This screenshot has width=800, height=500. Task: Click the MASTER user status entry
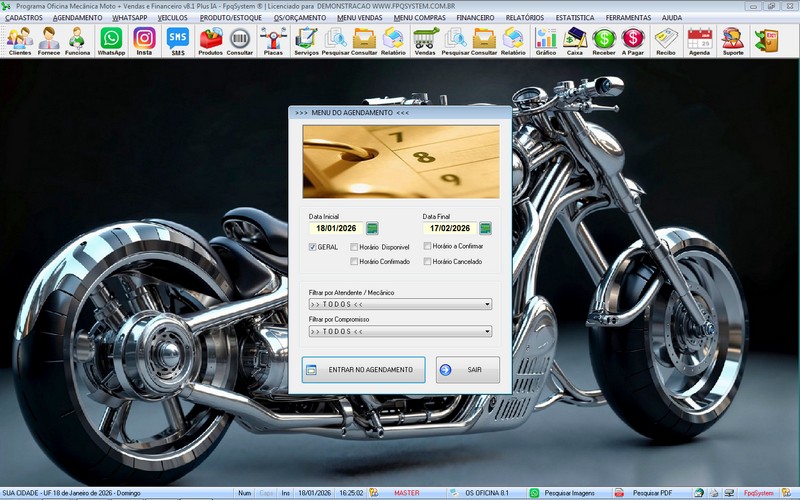pos(407,493)
